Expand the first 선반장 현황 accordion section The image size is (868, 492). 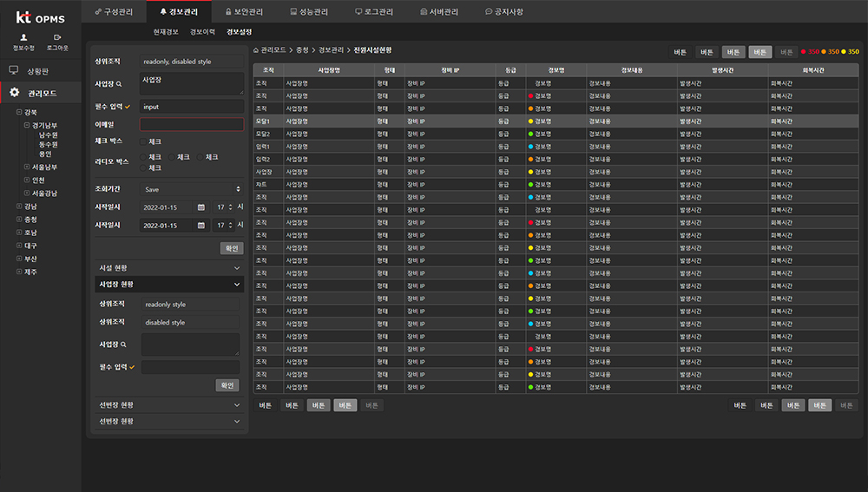[x=169, y=405]
